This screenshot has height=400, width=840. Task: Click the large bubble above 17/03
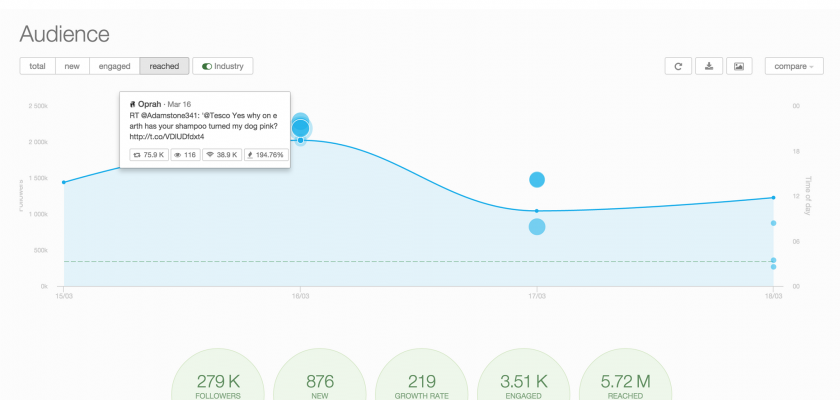point(537,180)
